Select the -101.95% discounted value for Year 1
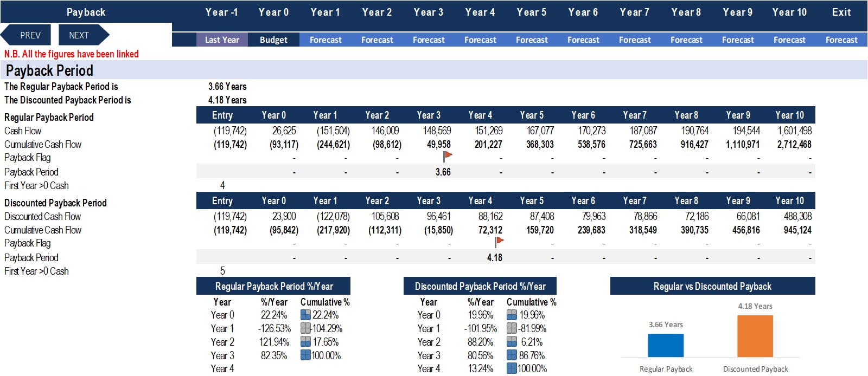The image size is (868, 376). point(480,328)
